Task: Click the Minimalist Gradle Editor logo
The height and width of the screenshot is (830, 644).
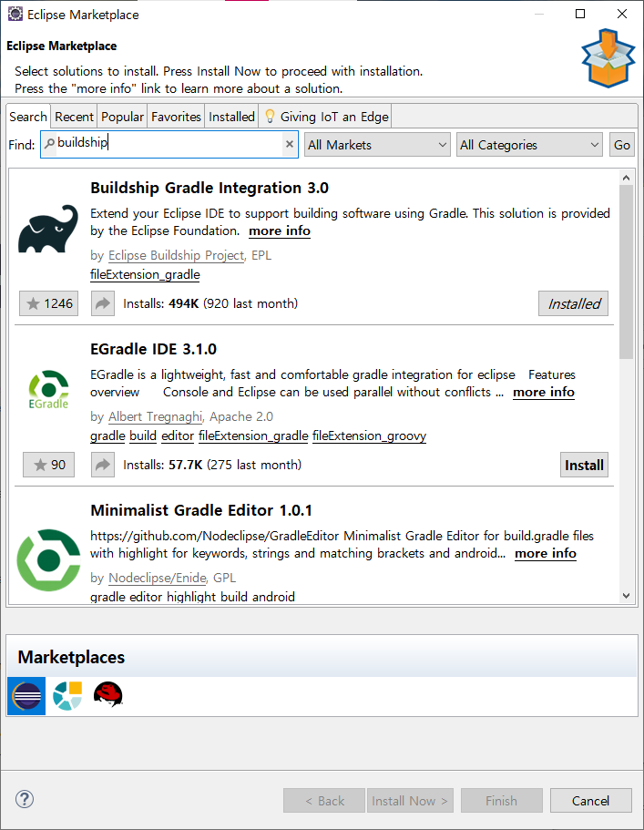Action: tap(48, 560)
